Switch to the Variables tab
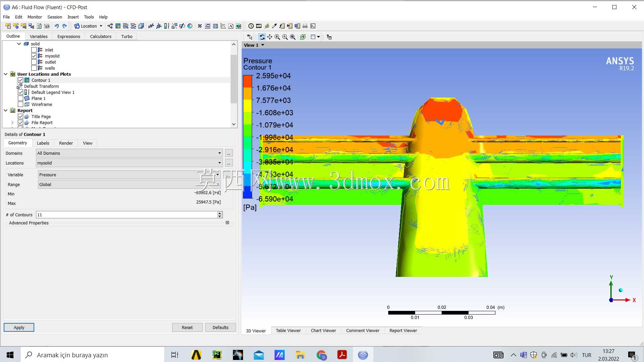644x362 pixels. [39, 36]
